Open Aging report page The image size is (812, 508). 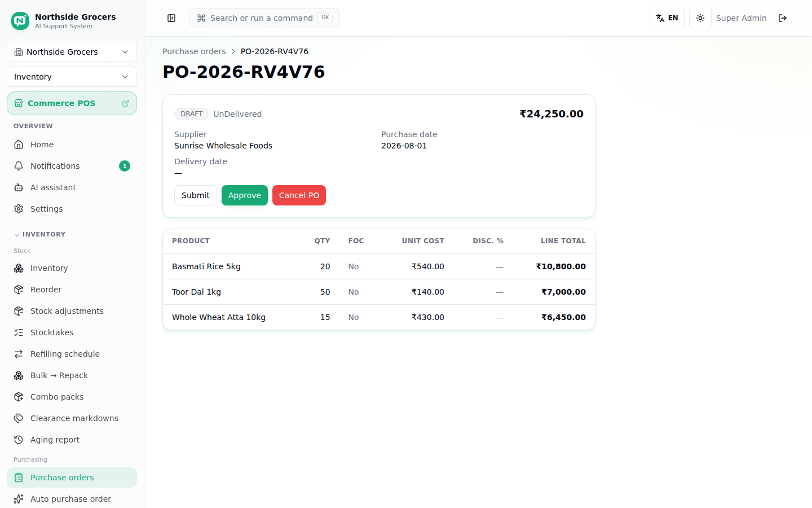[x=72, y=440]
